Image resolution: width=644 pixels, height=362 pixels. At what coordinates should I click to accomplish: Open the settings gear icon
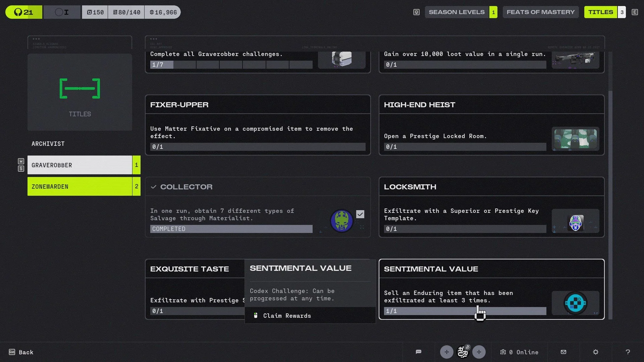[596, 352]
